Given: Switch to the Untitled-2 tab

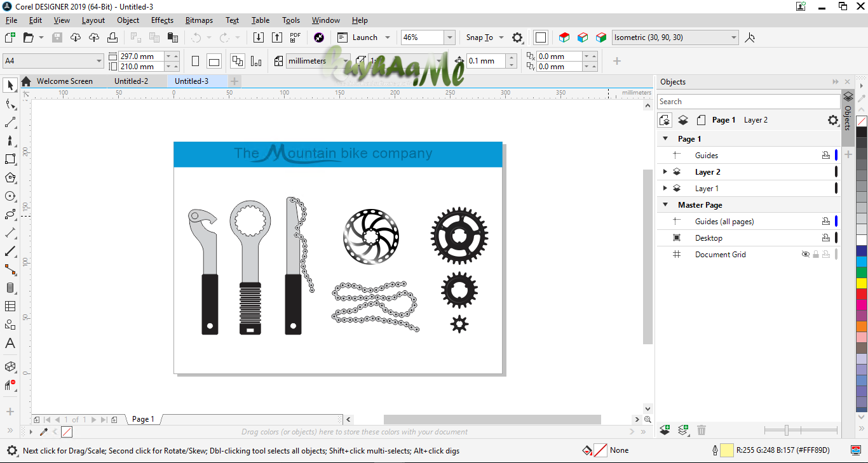Looking at the screenshot, I should pos(131,81).
